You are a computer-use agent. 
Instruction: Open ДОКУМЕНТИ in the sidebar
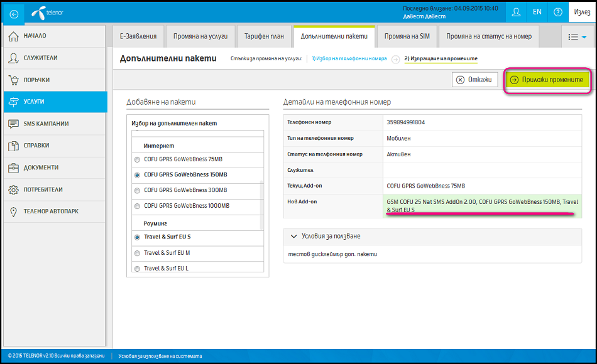coord(55,168)
